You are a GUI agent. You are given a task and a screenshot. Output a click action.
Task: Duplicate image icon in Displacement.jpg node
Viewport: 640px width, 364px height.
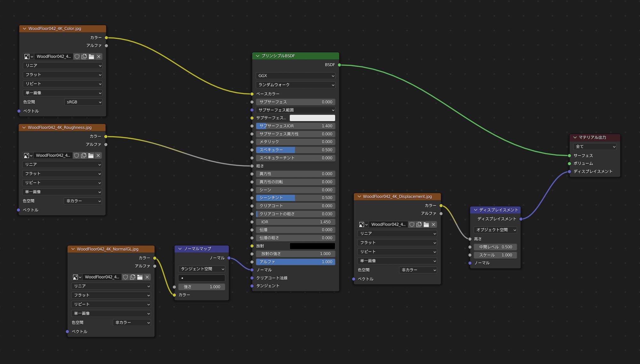(x=419, y=225)
